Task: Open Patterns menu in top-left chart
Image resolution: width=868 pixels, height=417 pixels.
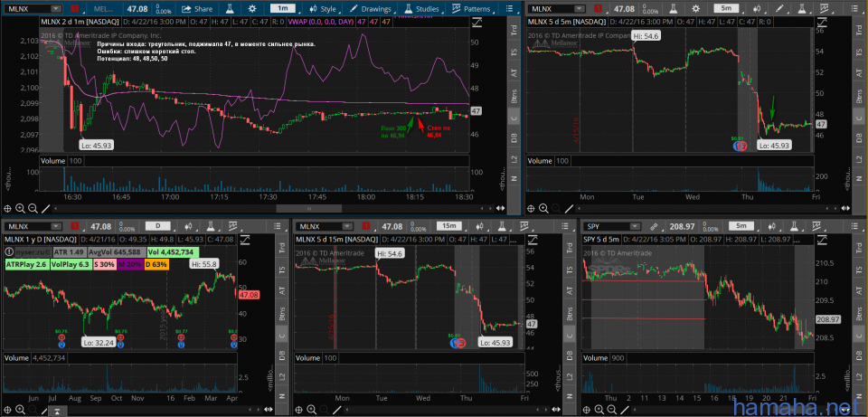Action: tap(471, 9)
